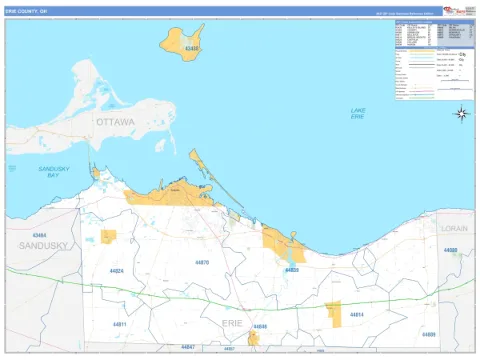Click the SANDUSKY county label

click(x=43, y=246)
